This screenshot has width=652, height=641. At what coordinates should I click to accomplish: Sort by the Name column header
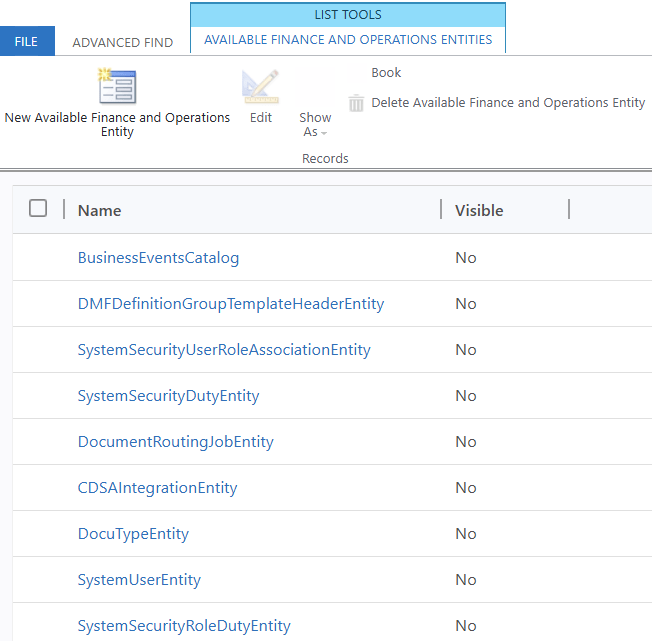click(100, 210)
